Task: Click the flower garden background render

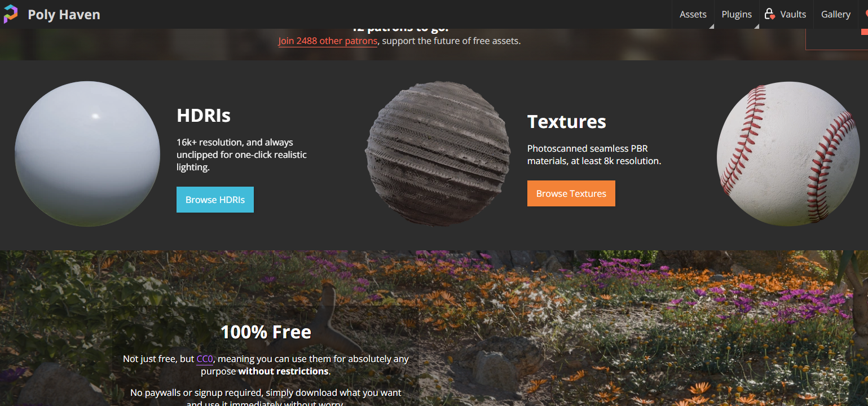Action: pyautogui.click(x=620, y=328)
